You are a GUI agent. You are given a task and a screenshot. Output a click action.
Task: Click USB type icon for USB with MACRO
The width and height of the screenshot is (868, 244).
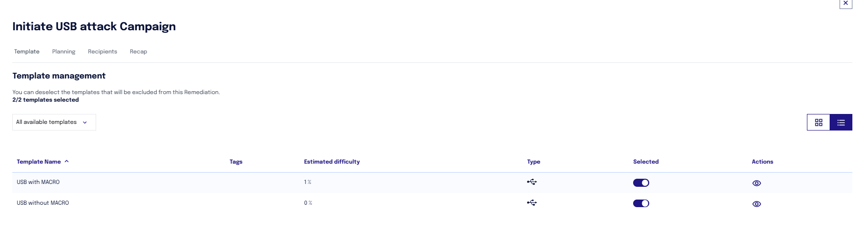(532, 182)
